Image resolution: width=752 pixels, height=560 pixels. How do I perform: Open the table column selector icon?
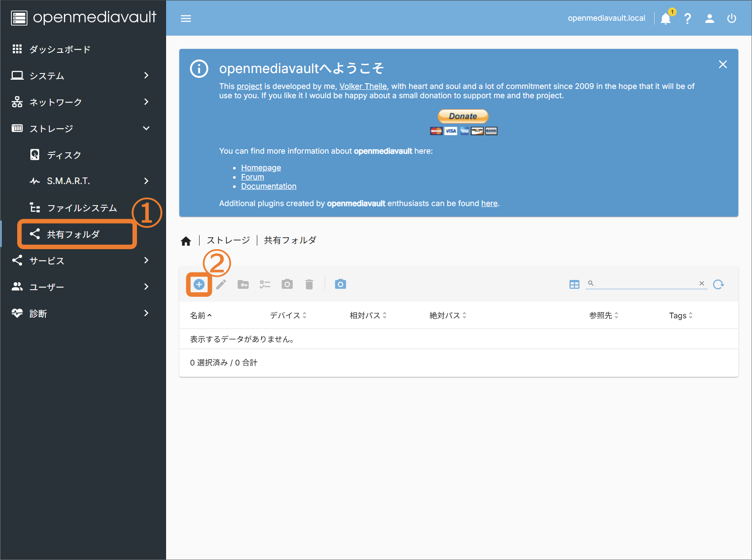tap(574, 284)
